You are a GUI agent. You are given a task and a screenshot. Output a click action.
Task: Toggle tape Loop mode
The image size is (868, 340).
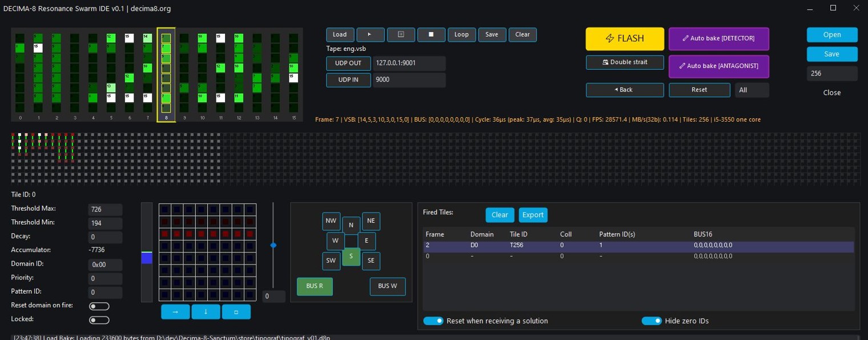click(x=461, y=34)
